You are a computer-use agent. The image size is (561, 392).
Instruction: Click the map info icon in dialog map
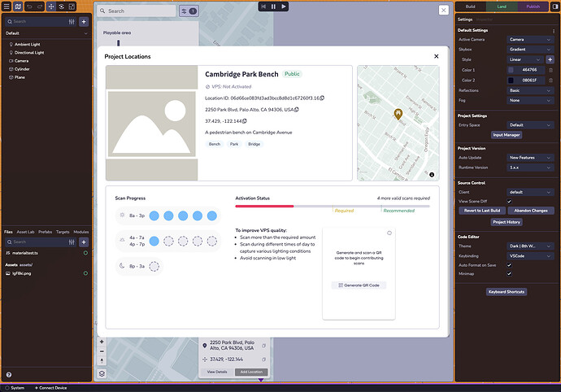click(432, 175)
